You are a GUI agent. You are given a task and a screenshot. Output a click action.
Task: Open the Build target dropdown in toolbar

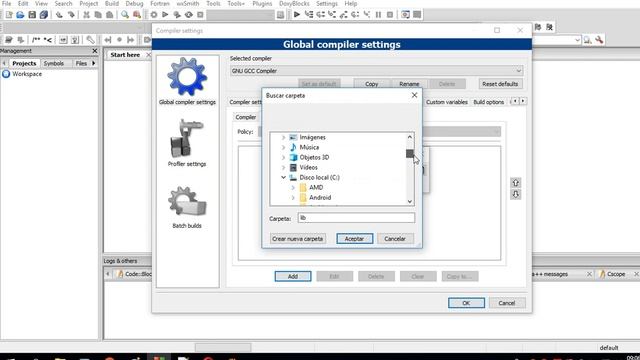click(241, 15)
